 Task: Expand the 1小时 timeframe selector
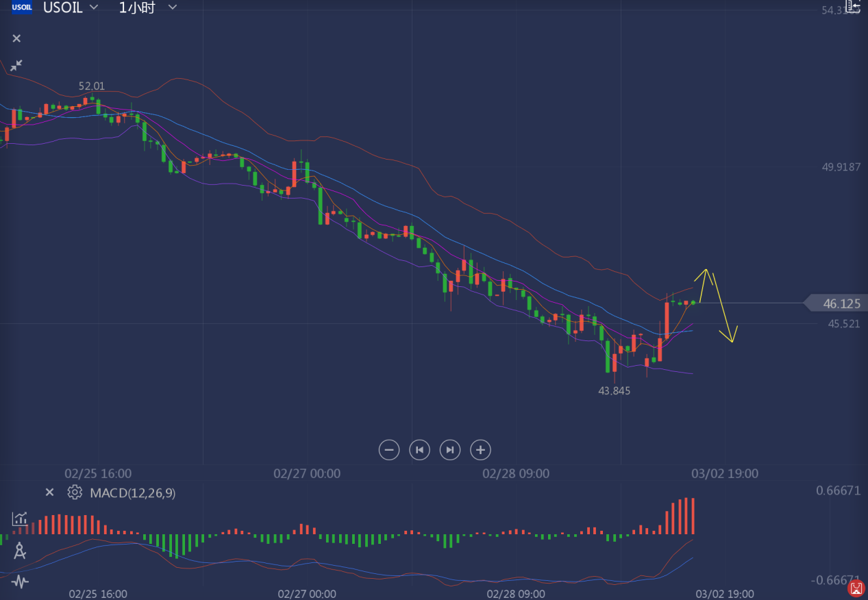pos(172,8)
